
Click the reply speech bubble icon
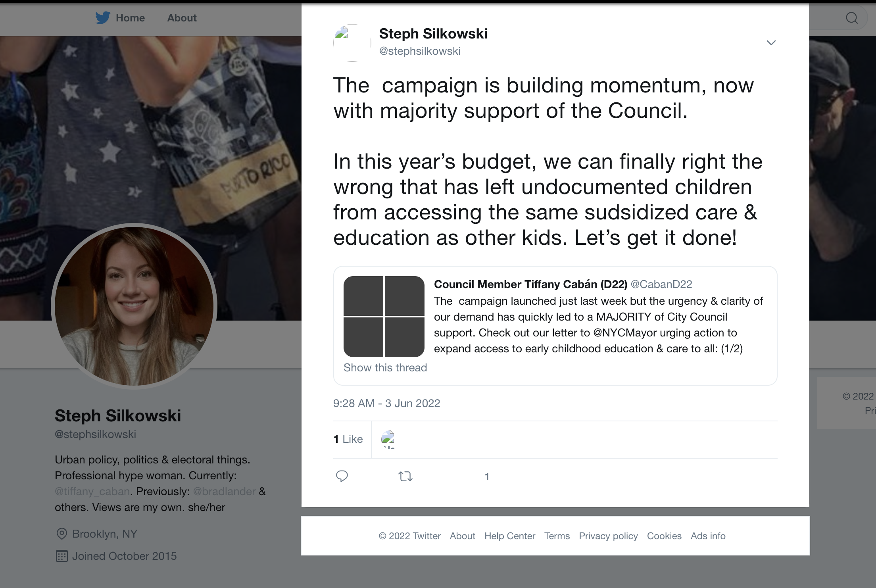click(x=342, y=476)
